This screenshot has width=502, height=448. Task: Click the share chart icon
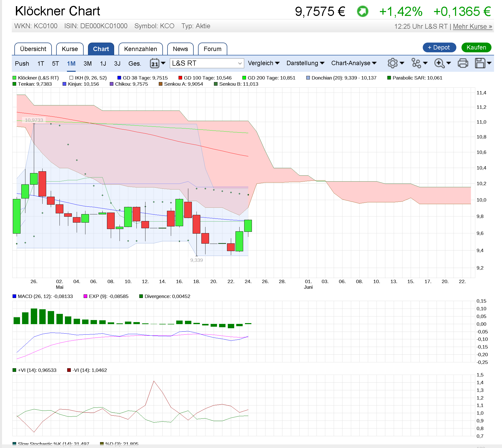[416, 63]
